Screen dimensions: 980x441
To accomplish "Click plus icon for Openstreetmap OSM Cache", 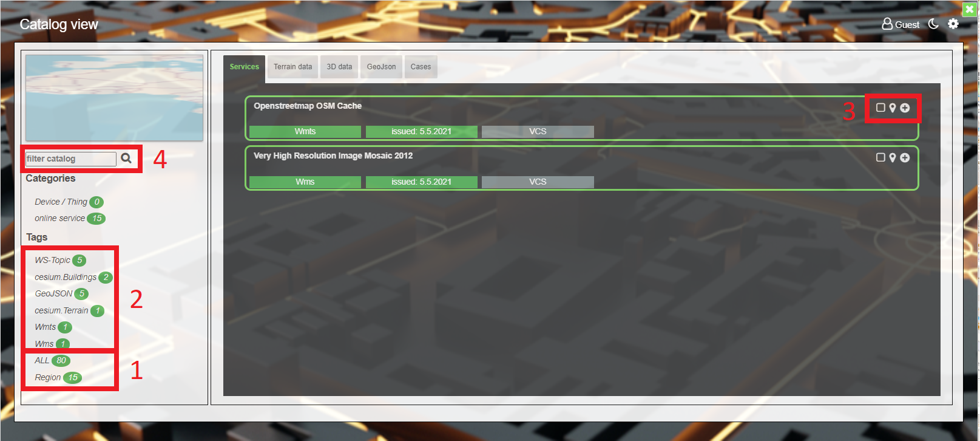I will click(905, 108).
